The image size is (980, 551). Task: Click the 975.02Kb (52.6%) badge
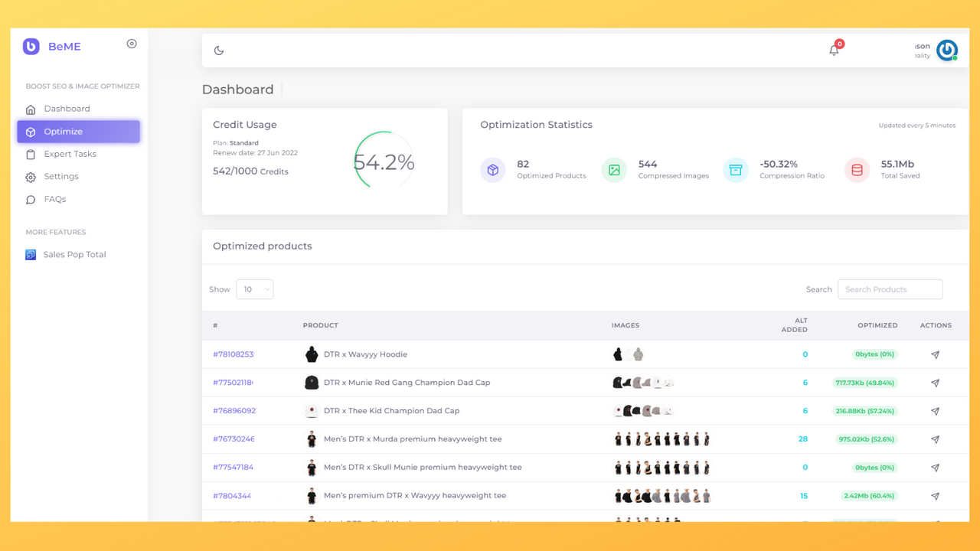pyautogui.click(x=865, y=439)
